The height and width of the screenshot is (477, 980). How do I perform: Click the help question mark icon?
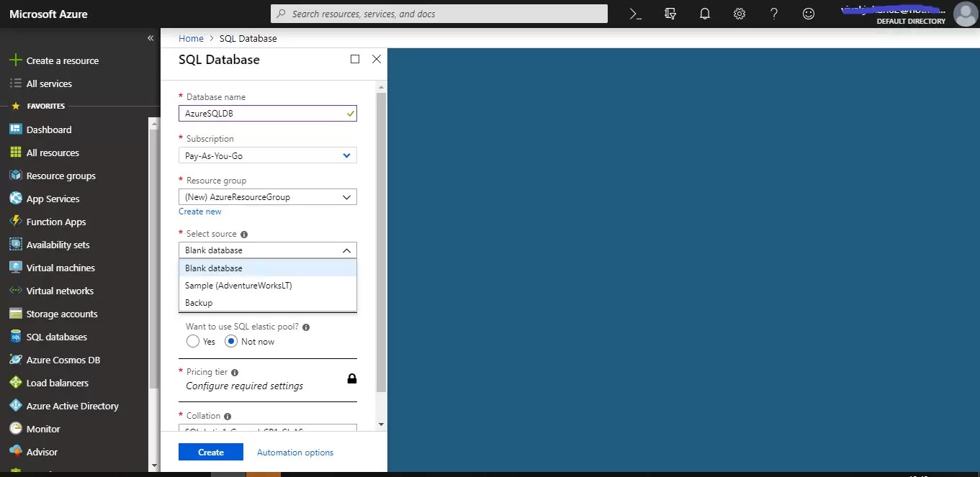coord(773,13)
